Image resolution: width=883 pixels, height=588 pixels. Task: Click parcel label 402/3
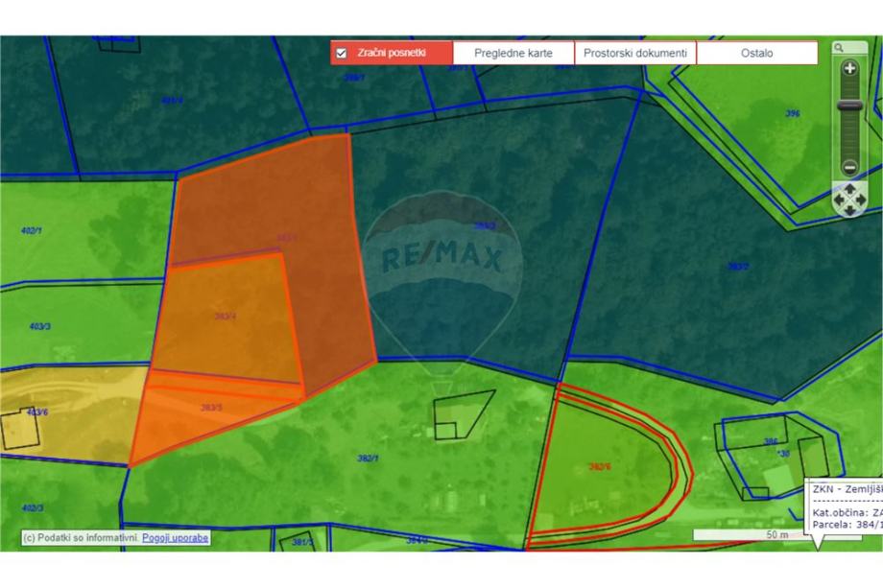coord(32,508)
